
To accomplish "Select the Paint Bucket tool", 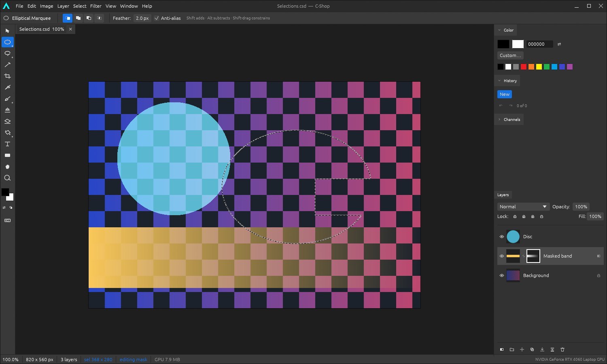I will [x=7, y=133].
